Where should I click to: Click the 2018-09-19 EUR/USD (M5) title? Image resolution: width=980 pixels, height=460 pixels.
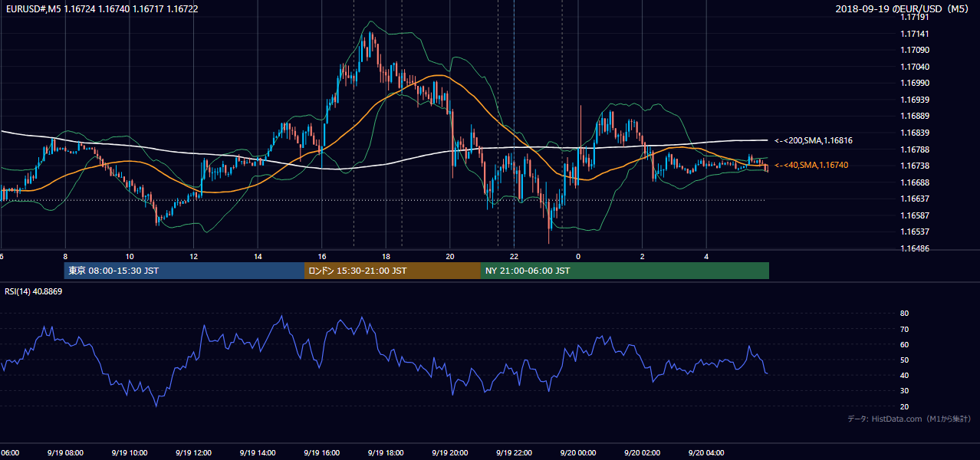tap(903, 9)
